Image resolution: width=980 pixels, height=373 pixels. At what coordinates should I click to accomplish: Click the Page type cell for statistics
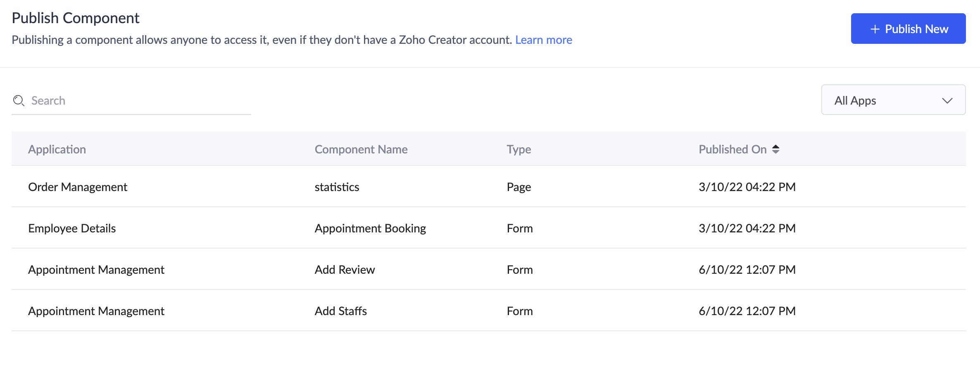(519, 187)
